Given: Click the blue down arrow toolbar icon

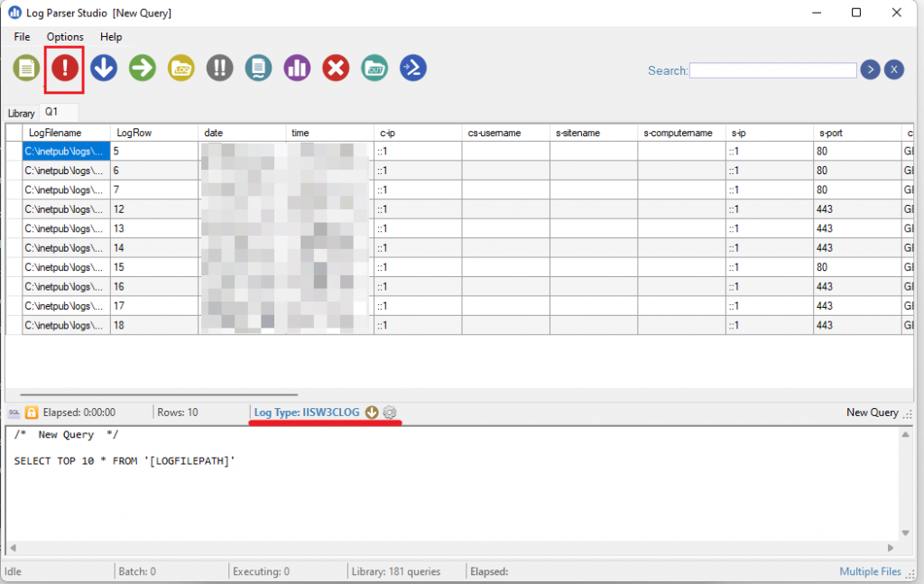Looking at the screenshot, I should click(104, 69).
